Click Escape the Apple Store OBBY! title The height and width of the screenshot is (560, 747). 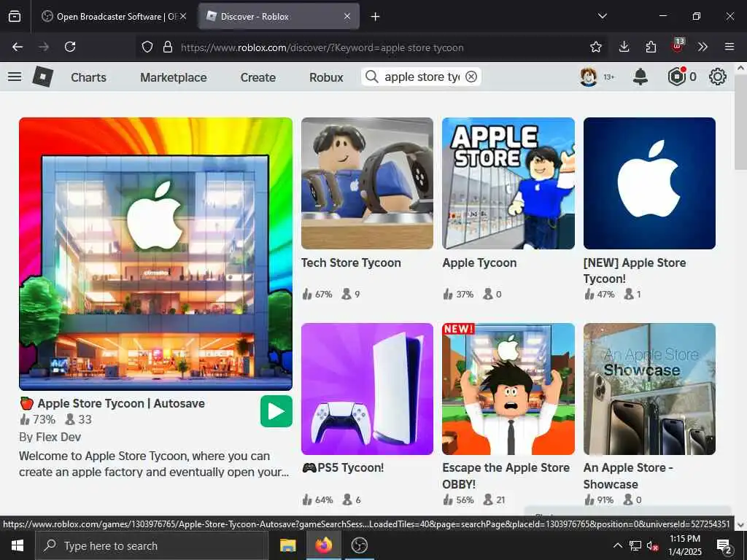(506, 475)
